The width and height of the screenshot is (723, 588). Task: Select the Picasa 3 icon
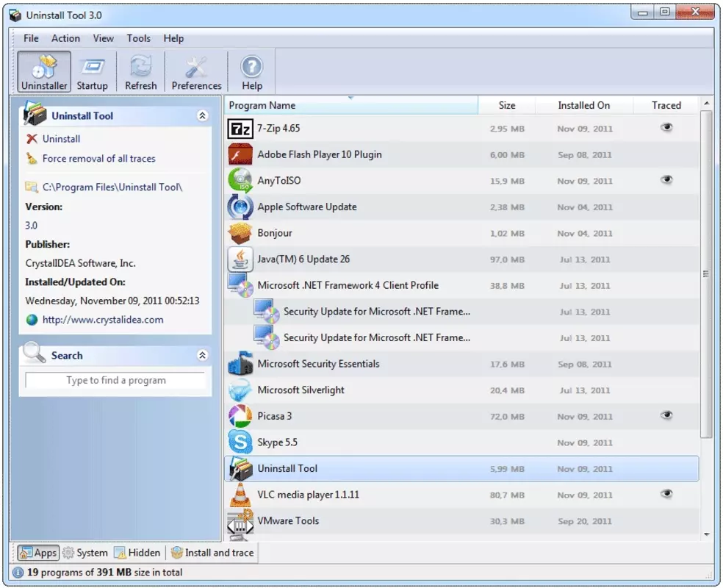pyautogui.click(x=240, y=416)
